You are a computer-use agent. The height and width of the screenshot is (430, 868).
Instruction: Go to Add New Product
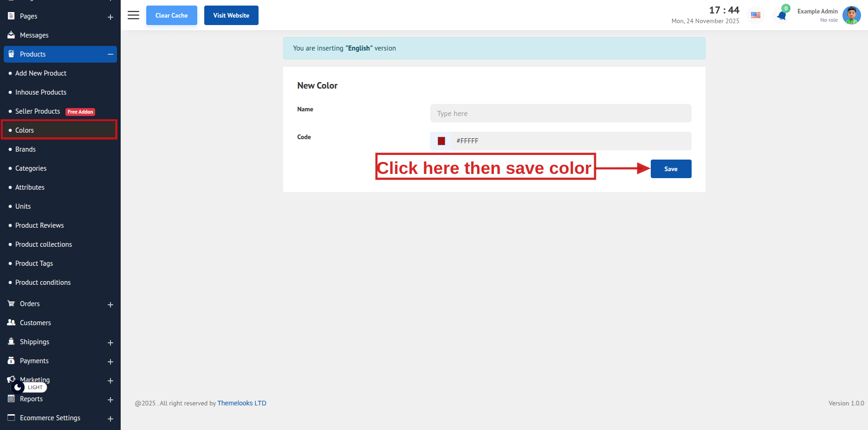41,73
